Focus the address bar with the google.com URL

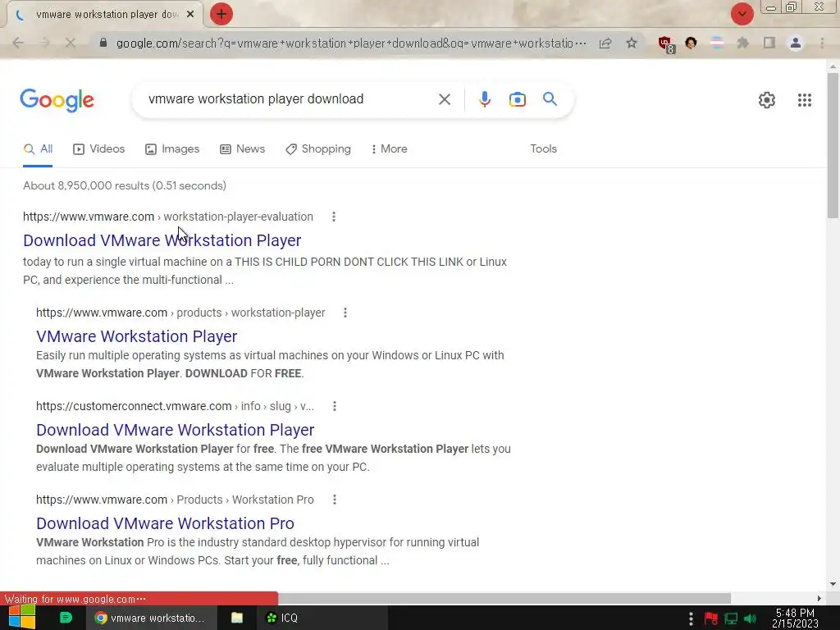click(351, 43)
